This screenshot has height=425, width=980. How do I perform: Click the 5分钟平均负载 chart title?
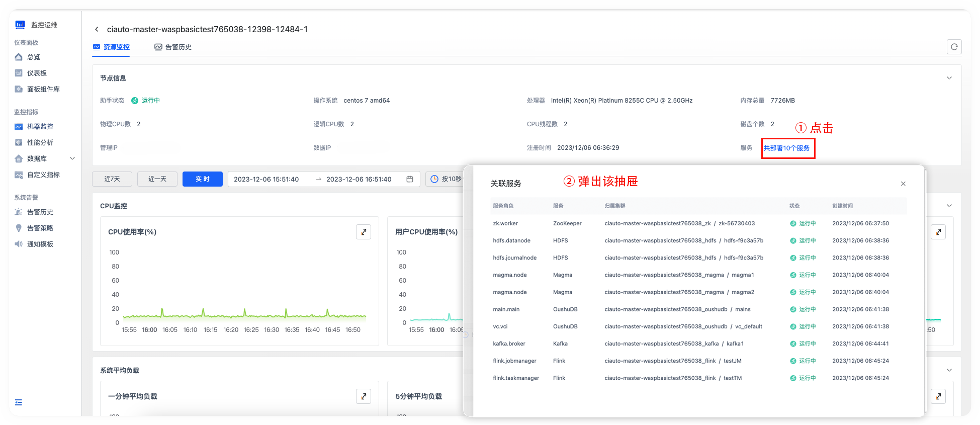point(418,396)
